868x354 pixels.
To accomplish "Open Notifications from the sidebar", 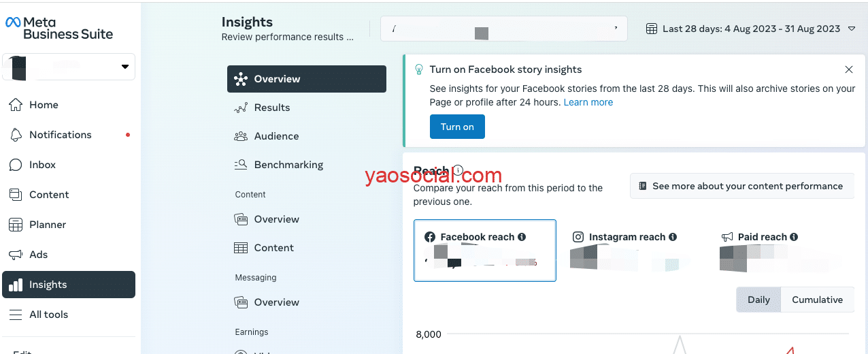I will (x=60, y=135).
